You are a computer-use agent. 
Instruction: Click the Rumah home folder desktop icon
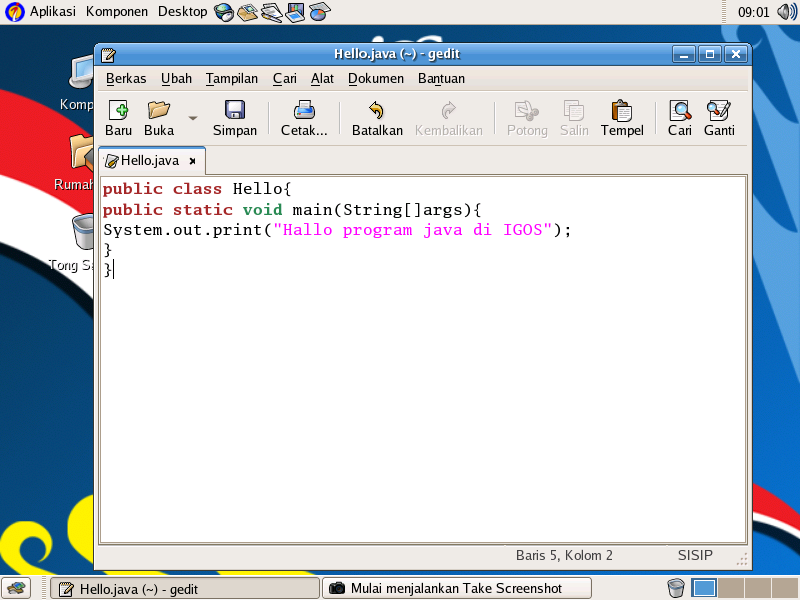click(x=82, y=152)
